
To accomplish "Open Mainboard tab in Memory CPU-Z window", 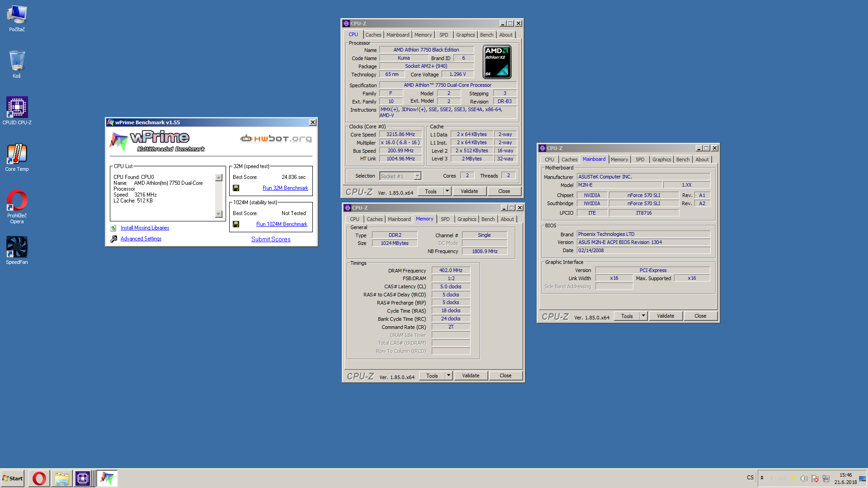I will click(x=399, y=219).
